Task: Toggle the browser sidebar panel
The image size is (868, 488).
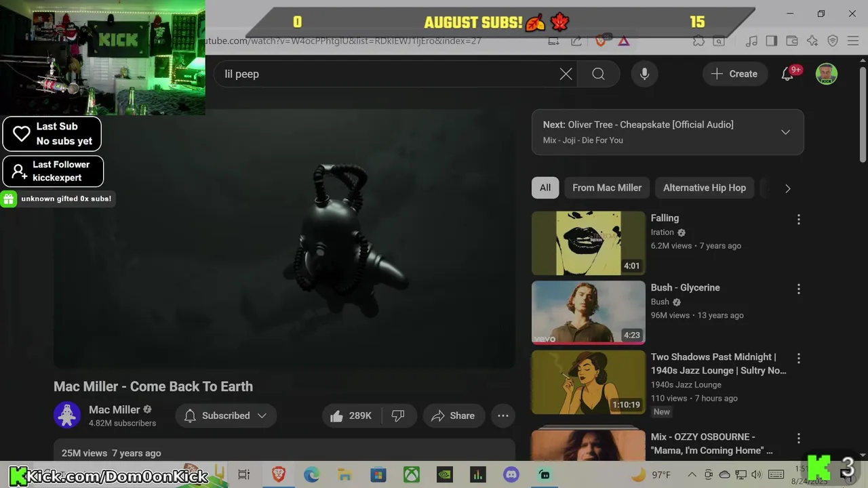Action: [x=772, y=41]
